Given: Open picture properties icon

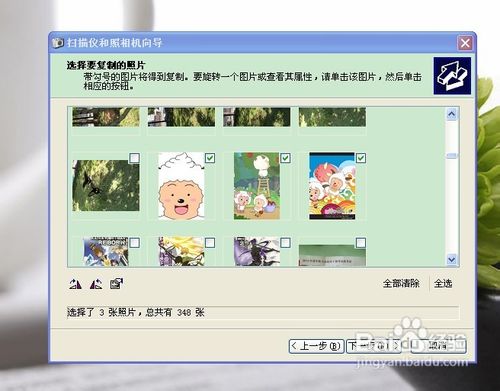Looking at the screenshot, I should (116, 284).
